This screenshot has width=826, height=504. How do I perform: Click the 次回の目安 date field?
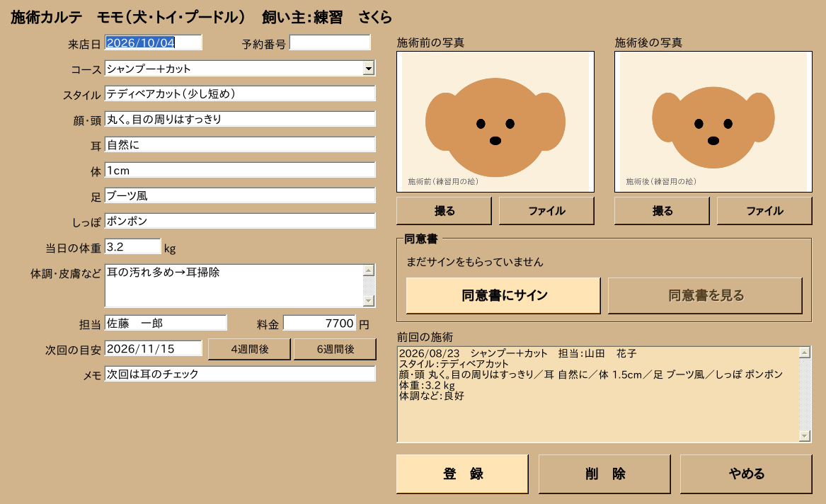154,348
